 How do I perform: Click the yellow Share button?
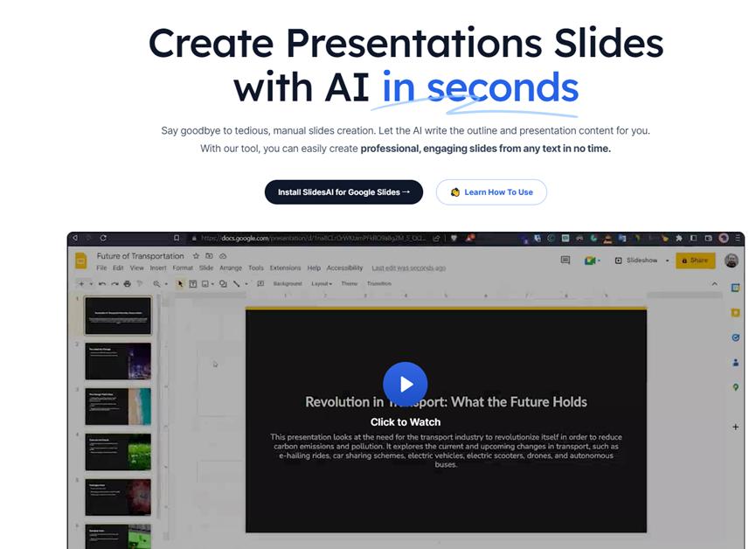(x=695, y=261)
